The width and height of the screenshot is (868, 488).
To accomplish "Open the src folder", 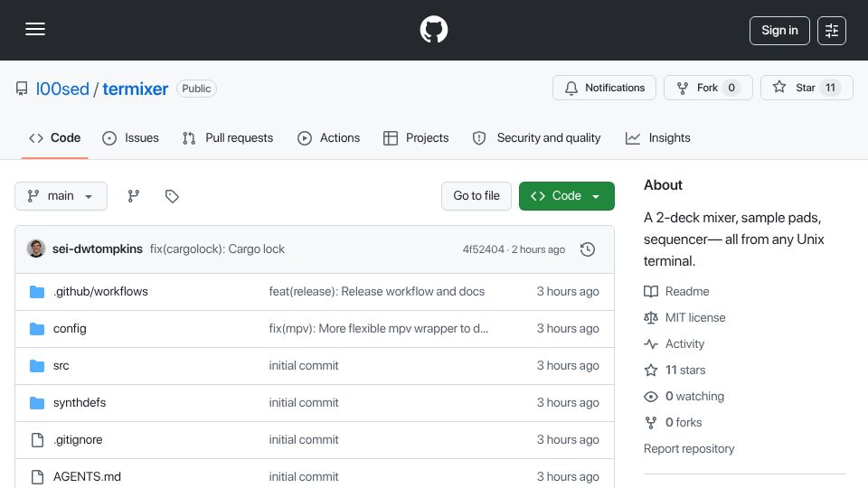I will pos(61,366).
